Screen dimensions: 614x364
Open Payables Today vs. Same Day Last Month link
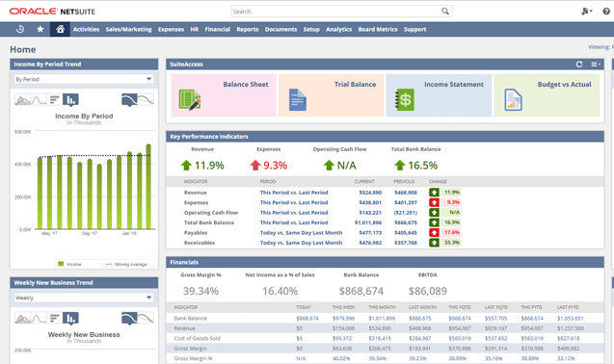pos(301,233)
